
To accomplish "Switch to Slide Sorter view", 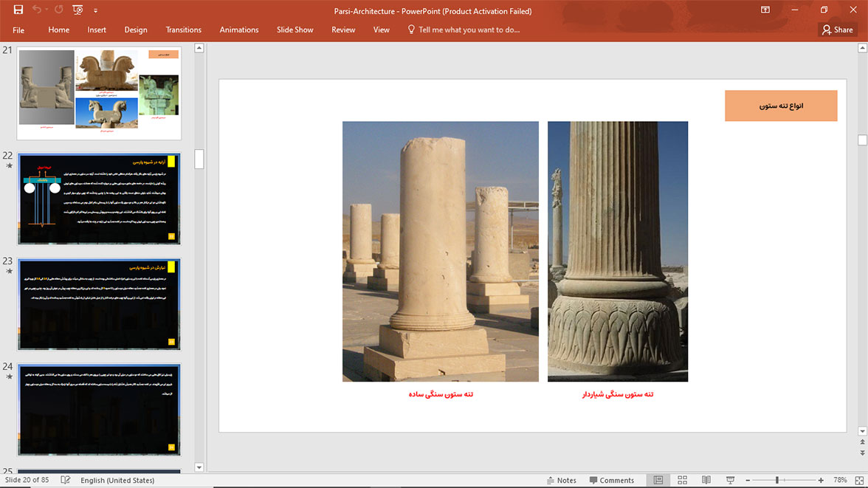I will pyautogui.click(x=683, y=480).
